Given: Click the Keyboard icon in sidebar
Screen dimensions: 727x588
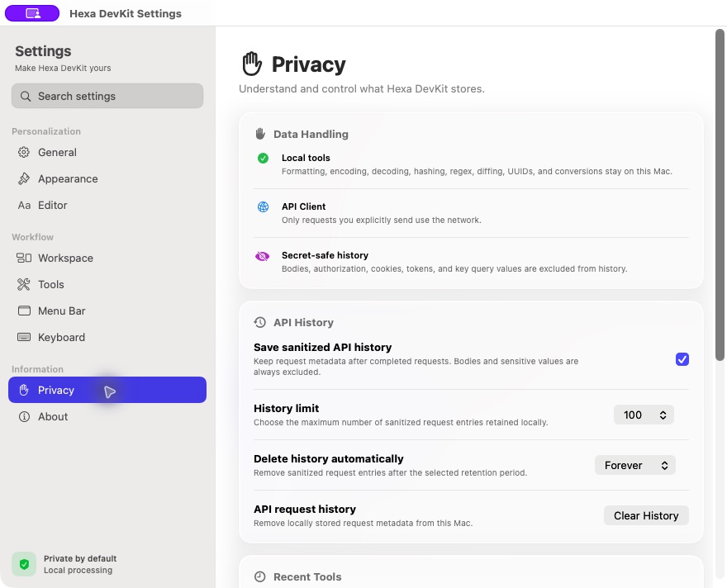Looking at the screenshot, I should (x=24, y=337).
